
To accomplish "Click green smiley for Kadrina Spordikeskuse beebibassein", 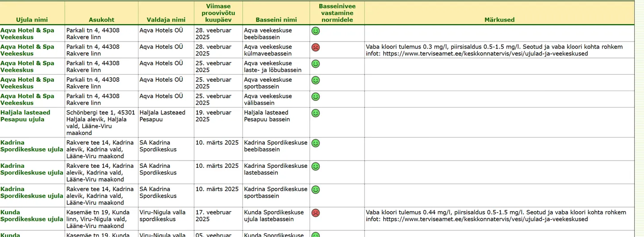I will pyautogui.click(x=315, y=143).
